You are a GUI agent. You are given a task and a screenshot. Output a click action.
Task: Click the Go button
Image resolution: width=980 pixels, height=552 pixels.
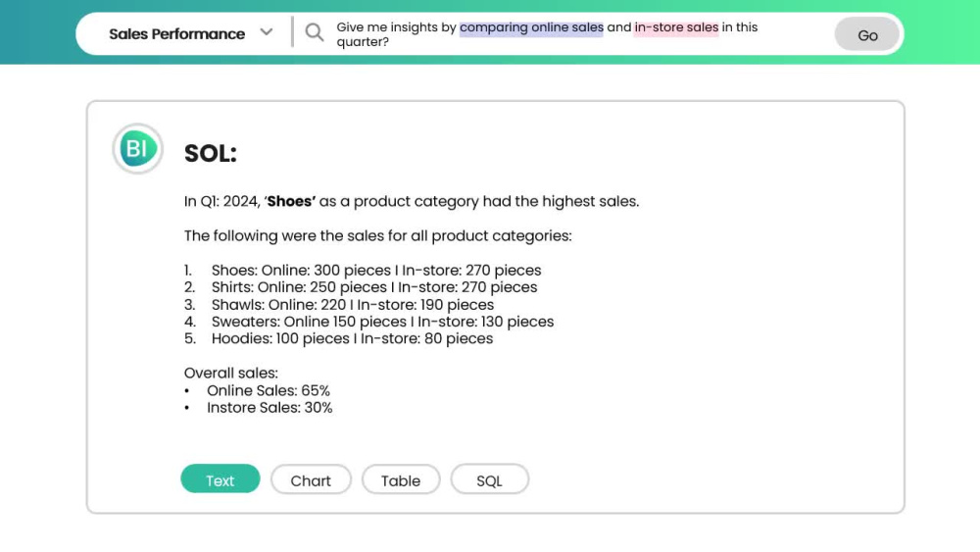click(867, 35)
